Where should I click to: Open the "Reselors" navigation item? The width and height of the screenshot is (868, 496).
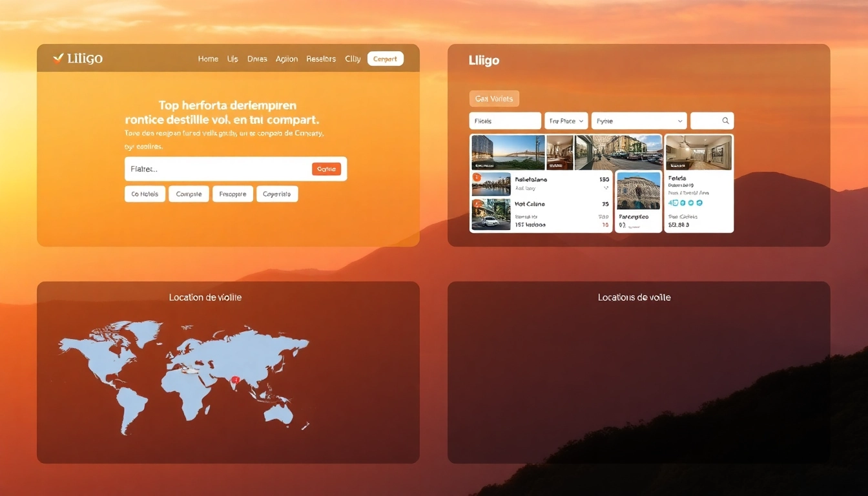click(321, 59)
